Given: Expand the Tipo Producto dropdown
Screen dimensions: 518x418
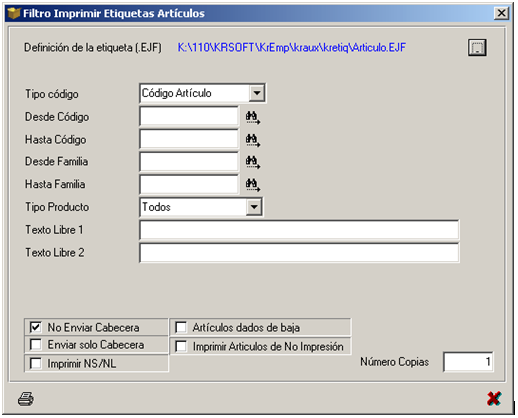Looking at the screenshot, I should tap(254, 207).
